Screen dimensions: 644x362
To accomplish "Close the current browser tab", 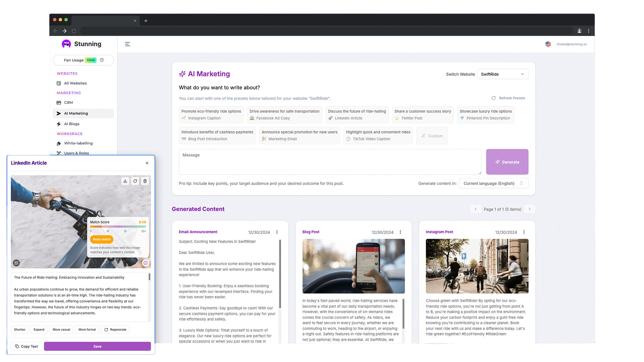I will (135, 21).
